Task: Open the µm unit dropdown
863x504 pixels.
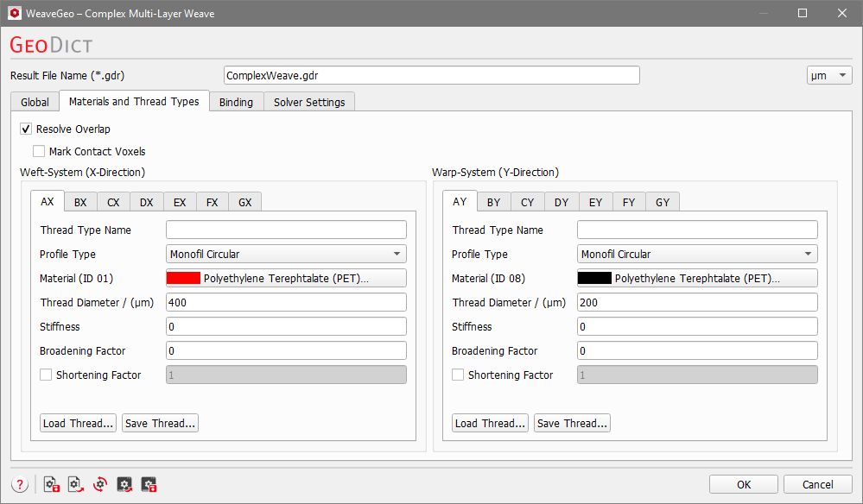Action: 829,76
